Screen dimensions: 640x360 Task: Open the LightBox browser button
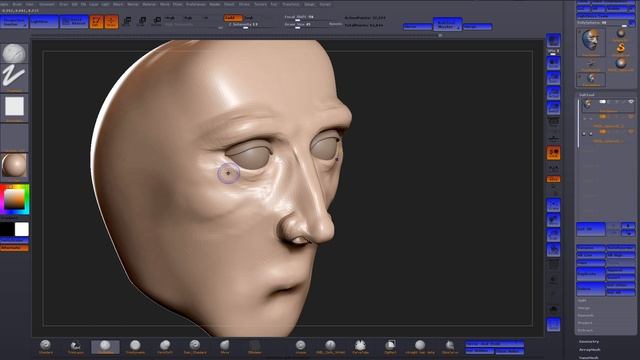(44, 22)
